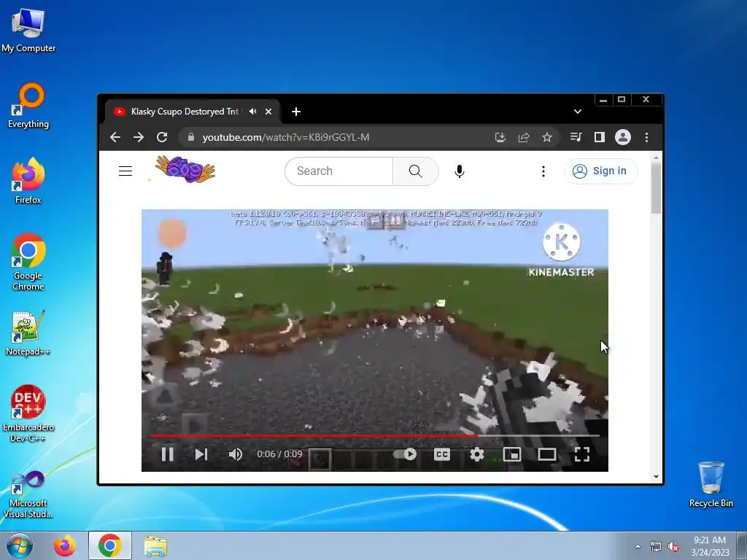Enter fullscreen video mode
This screenshot has height=560, width=747.
(x=581, y=454)
